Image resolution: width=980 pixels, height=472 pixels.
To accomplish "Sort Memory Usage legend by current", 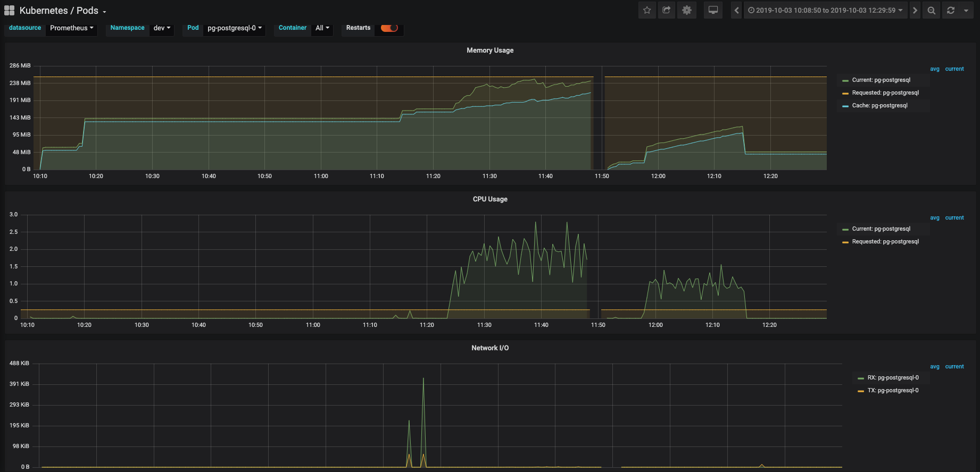I will point(954,69).
